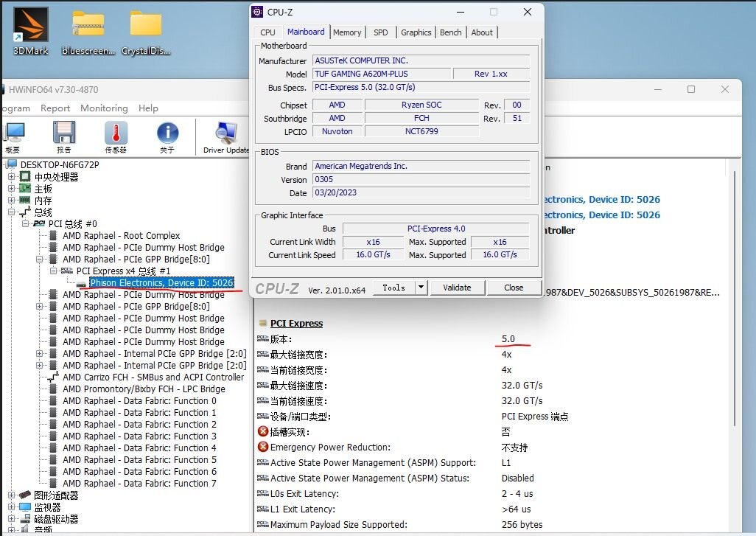Switch to the CPU tab in CPU-Z
Screen dimensions: 756x536
pyautogui.click(x=267, y=32)
